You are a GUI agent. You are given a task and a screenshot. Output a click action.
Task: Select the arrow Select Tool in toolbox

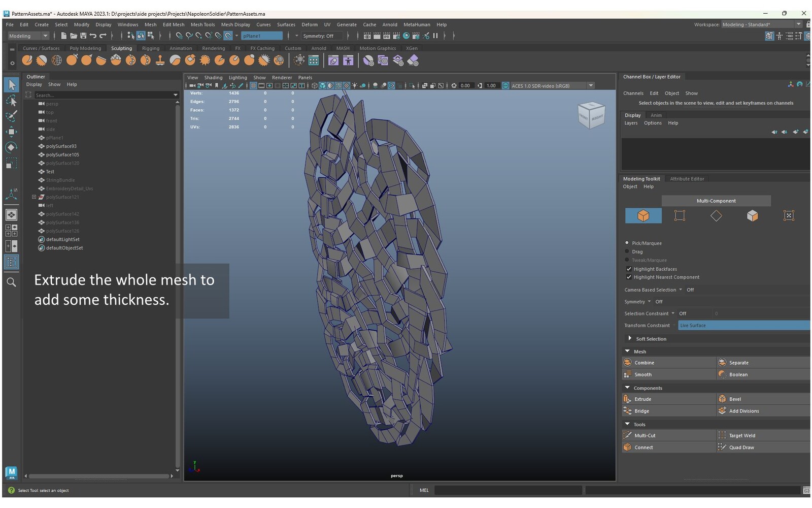pos(11,85)
